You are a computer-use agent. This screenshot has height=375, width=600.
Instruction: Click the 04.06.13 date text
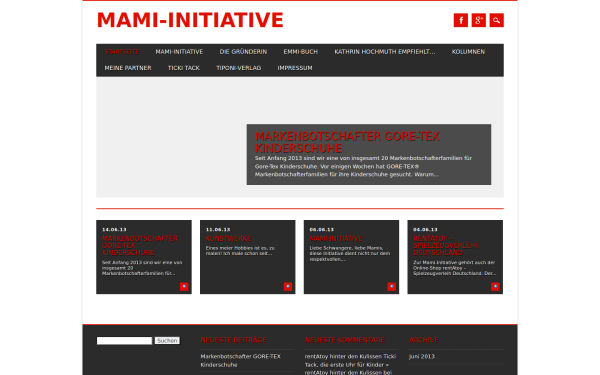click(425, 230)
